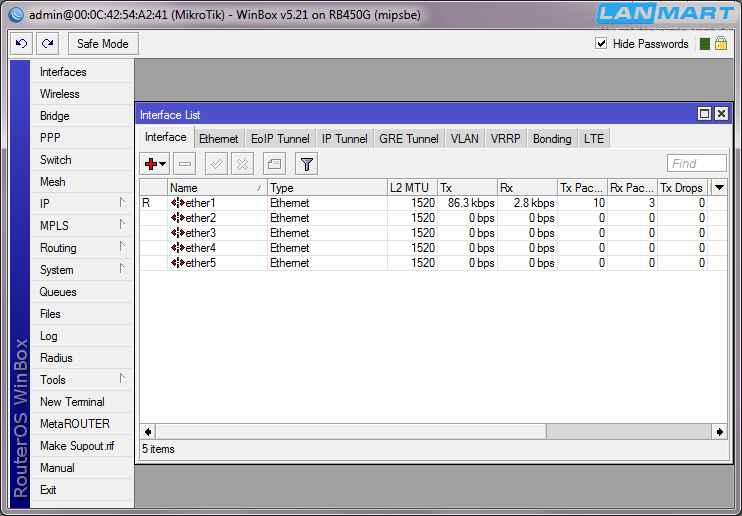Click the Redo arrow button
742x516 pixels.
(x=48, y=44)
